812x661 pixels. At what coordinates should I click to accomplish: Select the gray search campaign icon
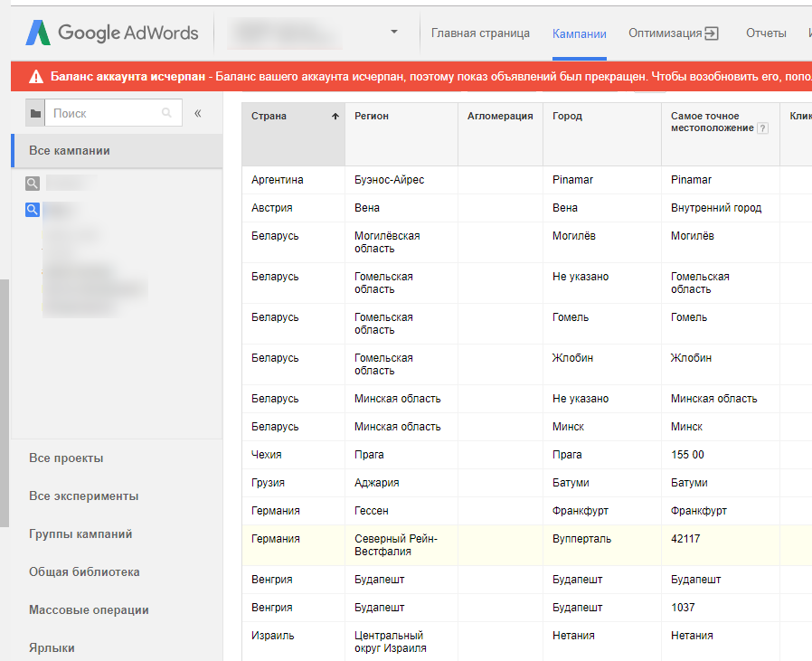[x=33, y=183]
